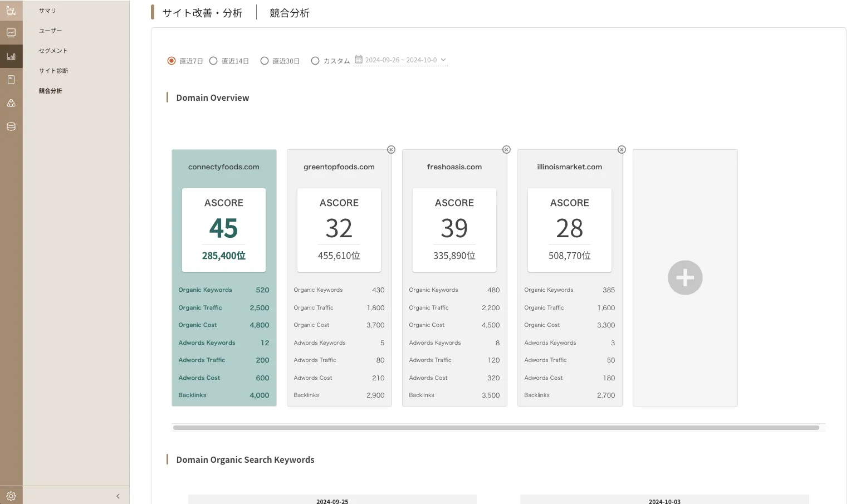Image resolution: width=856 pixels, height=504 pixels.
Task: Open the database cylinder sidebar icon
Action: point(11,126)
